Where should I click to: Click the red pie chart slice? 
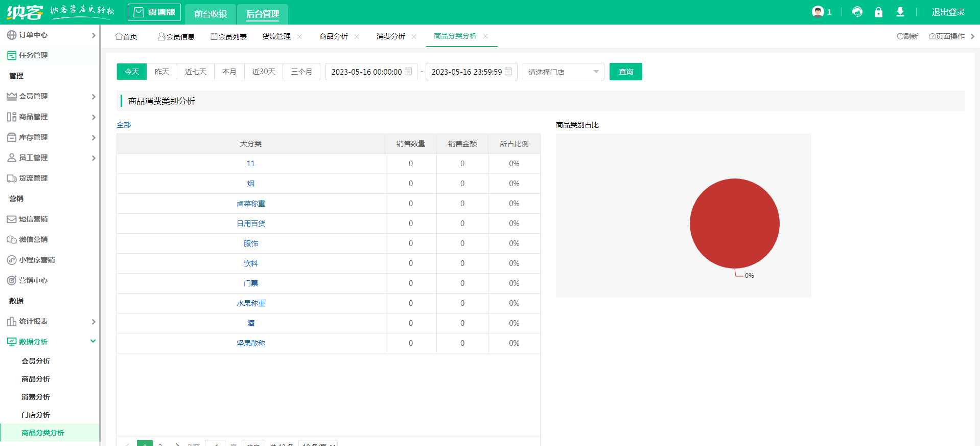coord(734,223)
